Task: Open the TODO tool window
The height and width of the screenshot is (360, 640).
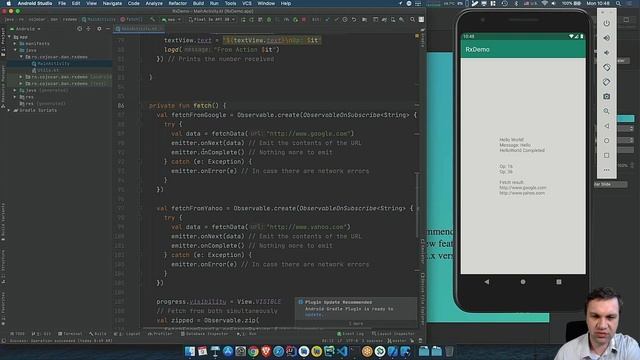Action: click(17, 334)
